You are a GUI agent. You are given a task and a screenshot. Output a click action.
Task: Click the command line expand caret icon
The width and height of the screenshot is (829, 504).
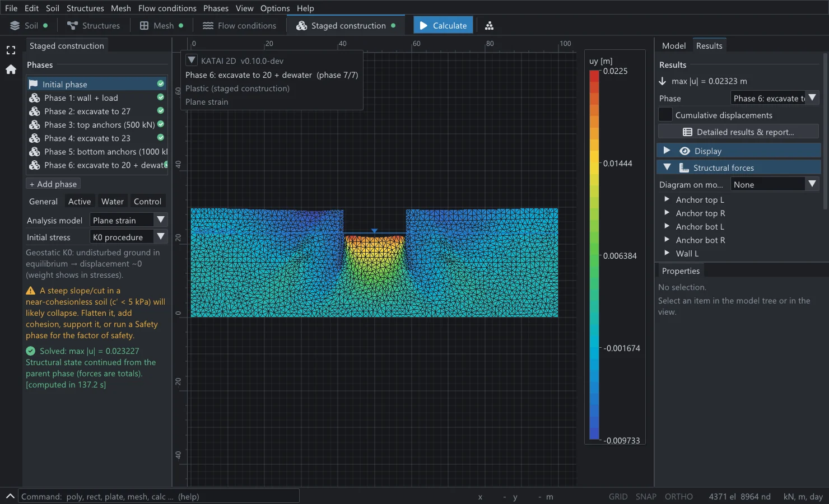[x=10, y=496]
